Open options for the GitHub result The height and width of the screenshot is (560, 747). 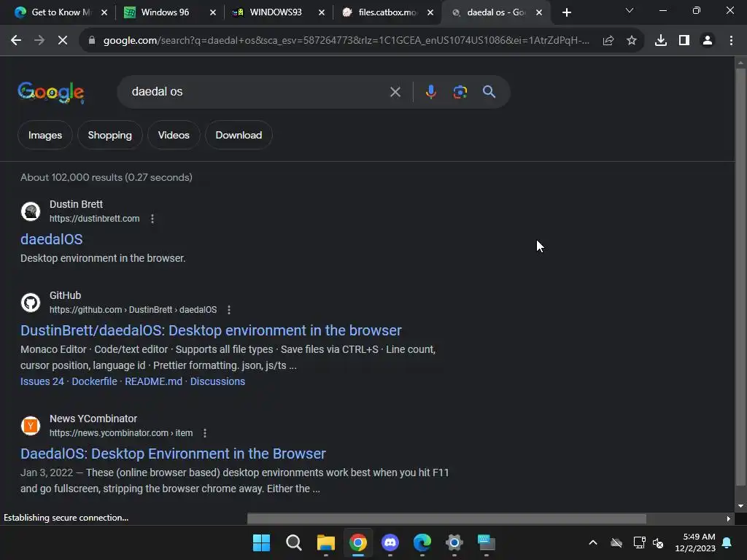pyautogui.click(x=229, y=310)
